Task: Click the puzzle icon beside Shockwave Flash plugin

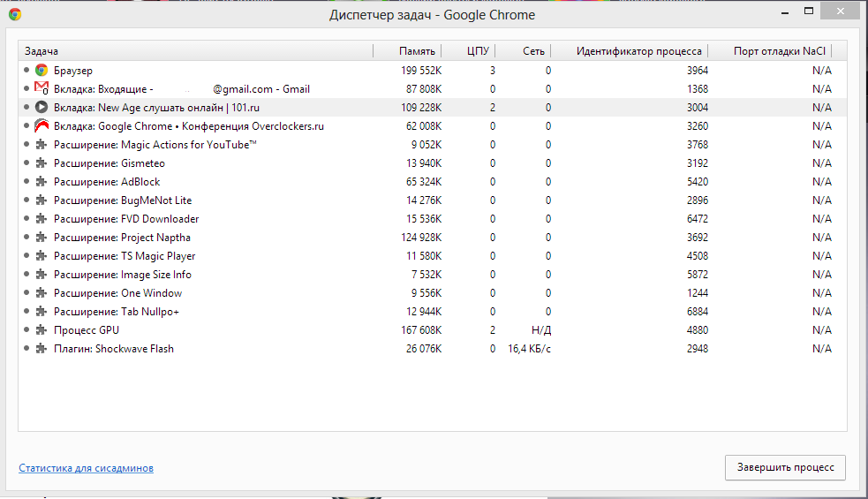Action: [42, 348]
